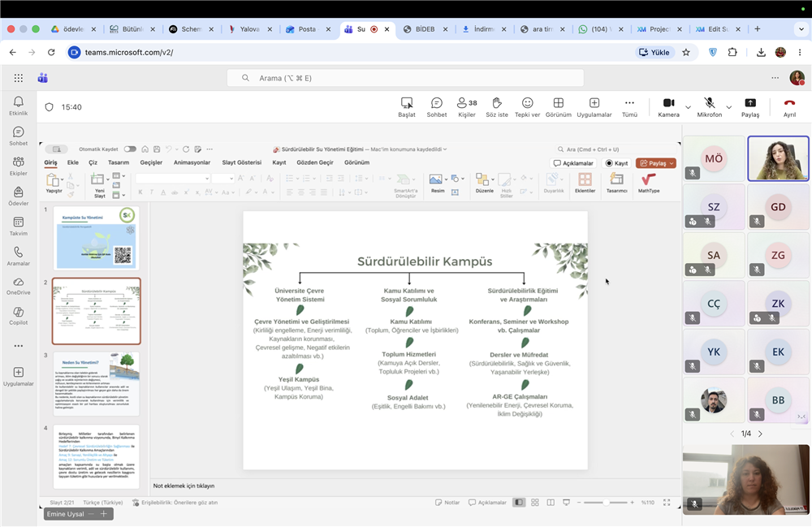Toggle Açıklamalar in status bar
The height and width of the screenshot is (527, 812).
[x=487, y=502]
